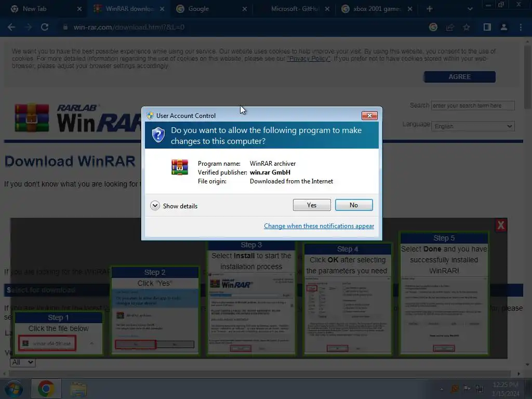This screenshot has width=532, height=399.
Task: Click the Step 1 thumbnail
Action: pos(58,333)
